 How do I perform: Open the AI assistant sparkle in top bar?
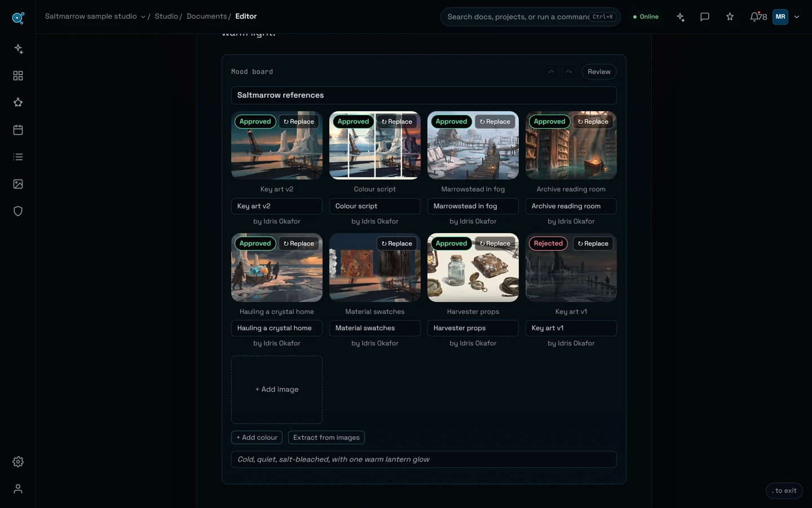pyautogui.click(x=681, y=17)
